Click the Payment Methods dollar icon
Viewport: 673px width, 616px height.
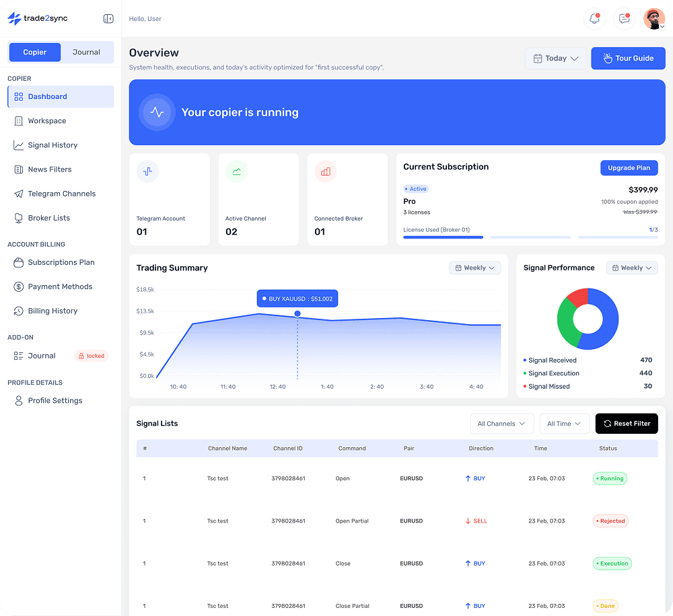pyautogui.click(x=18, y=286)
